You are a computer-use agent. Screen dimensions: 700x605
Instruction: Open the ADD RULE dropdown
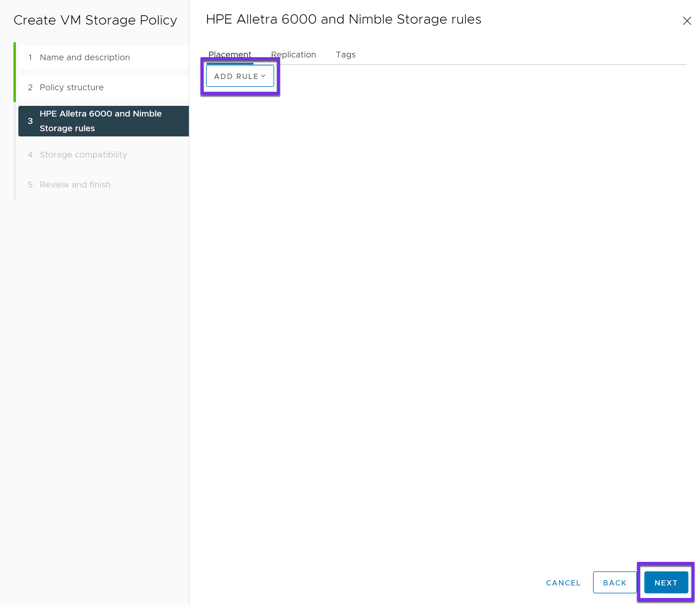[240, 76]
